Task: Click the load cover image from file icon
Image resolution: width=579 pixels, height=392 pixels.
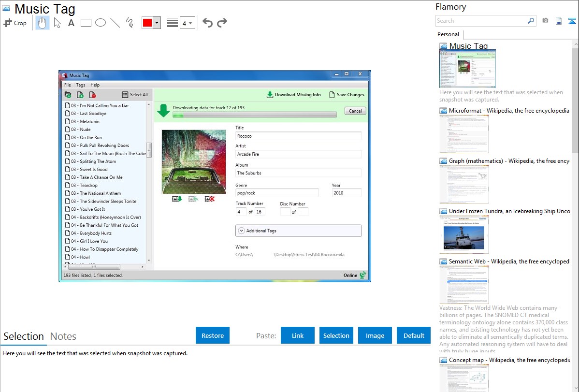Action: tap(193, 199)
